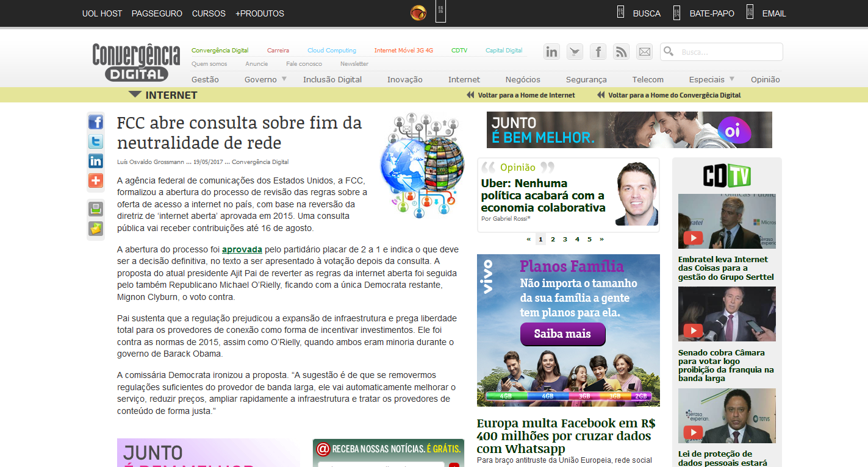The width and height of the screenshot is (868, 467).
Task: Open CURSOS in the top bar
Action: [x=209, y=13]
